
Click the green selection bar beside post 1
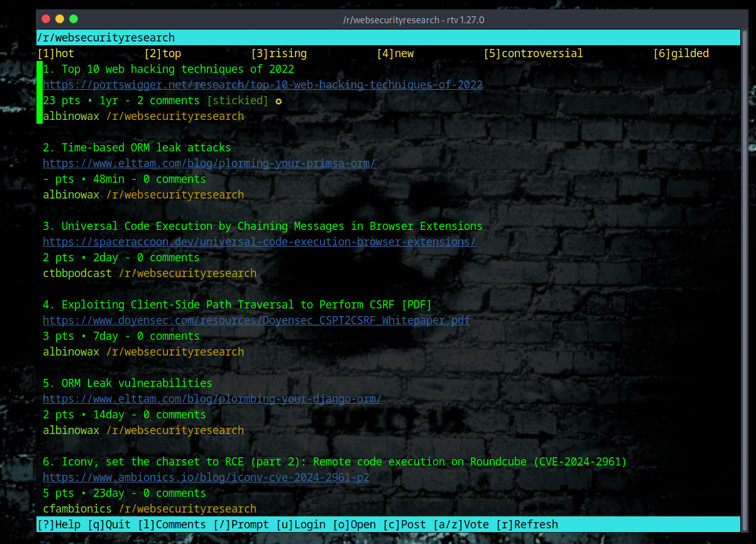coord(39,93)
